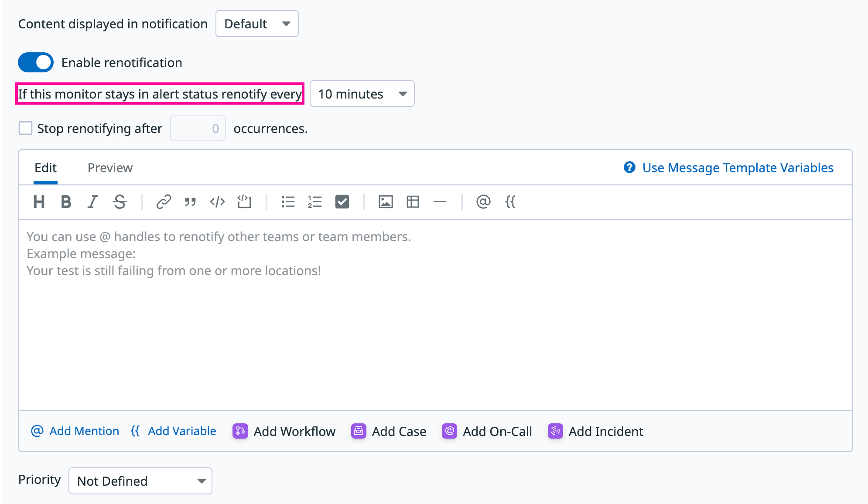Insert a table in the message
Viewport: 868px width, 504px height.
pyautogui.click(x=413, y=202)
